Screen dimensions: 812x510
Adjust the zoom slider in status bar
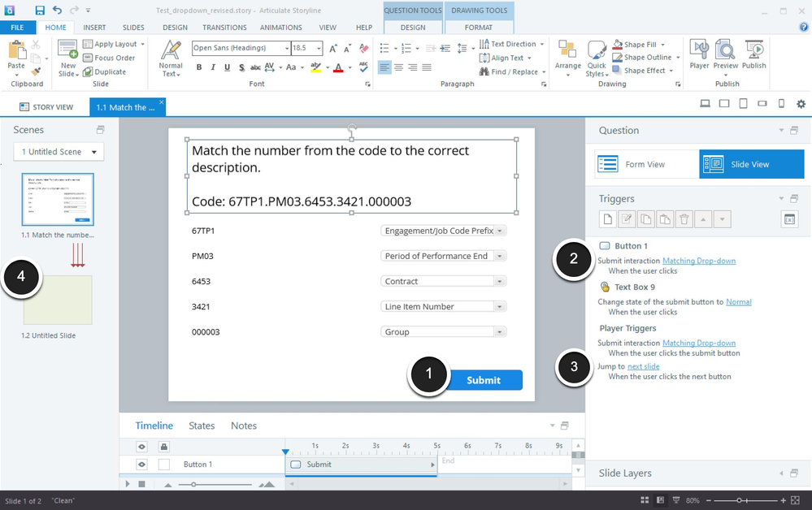(738, 500)
